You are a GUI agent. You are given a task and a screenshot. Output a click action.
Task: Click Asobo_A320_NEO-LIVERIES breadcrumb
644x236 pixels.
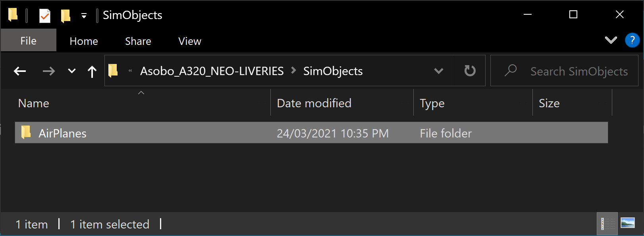(212, 71)
